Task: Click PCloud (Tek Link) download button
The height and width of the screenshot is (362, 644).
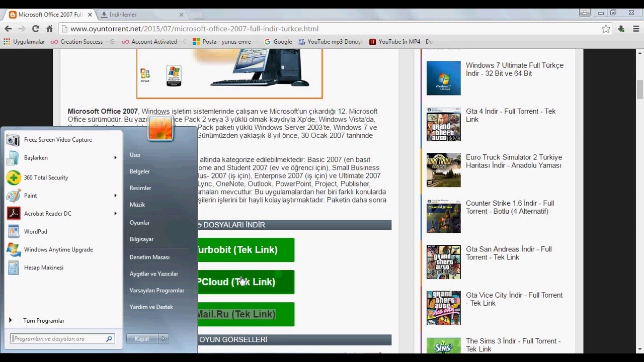Action: [246, 282]
